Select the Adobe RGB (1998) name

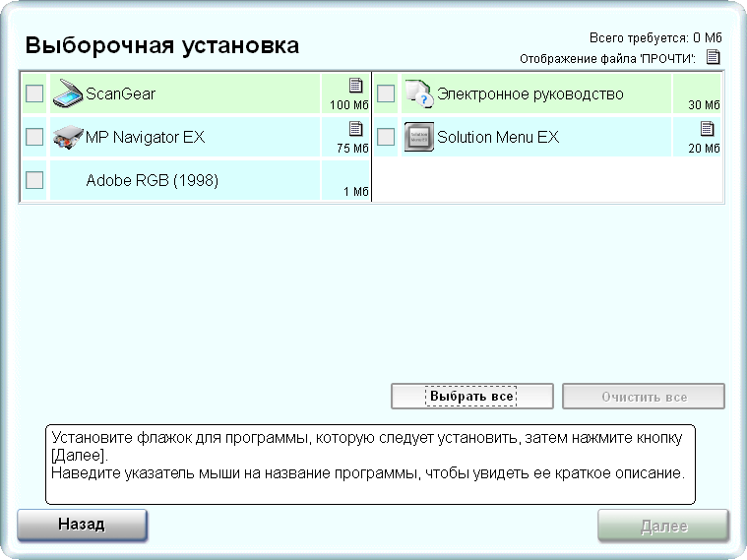click(152, 181)
